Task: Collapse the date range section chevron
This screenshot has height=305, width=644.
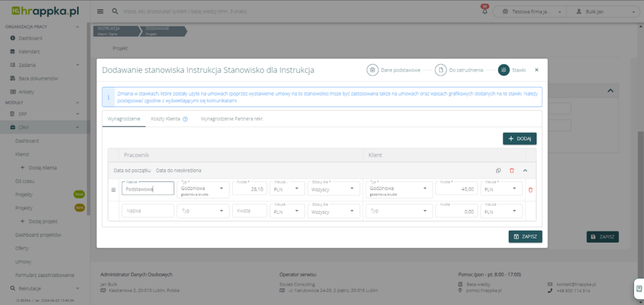Action: point(525,170)
